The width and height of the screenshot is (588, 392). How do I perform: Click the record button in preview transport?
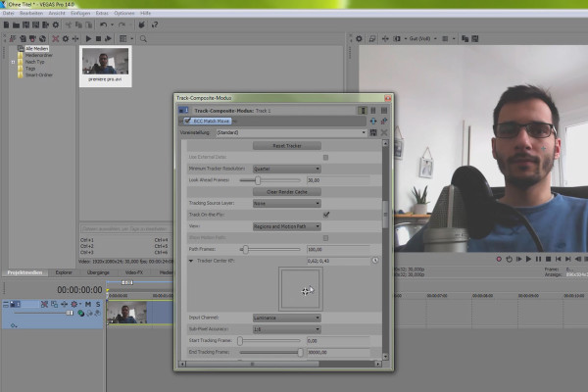(x=499, y=259)
